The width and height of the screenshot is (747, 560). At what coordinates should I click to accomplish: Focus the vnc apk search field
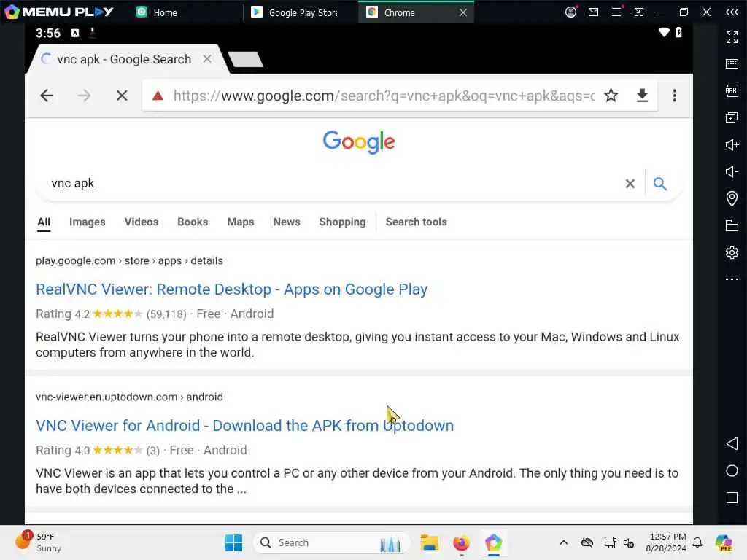coord(333,183)
